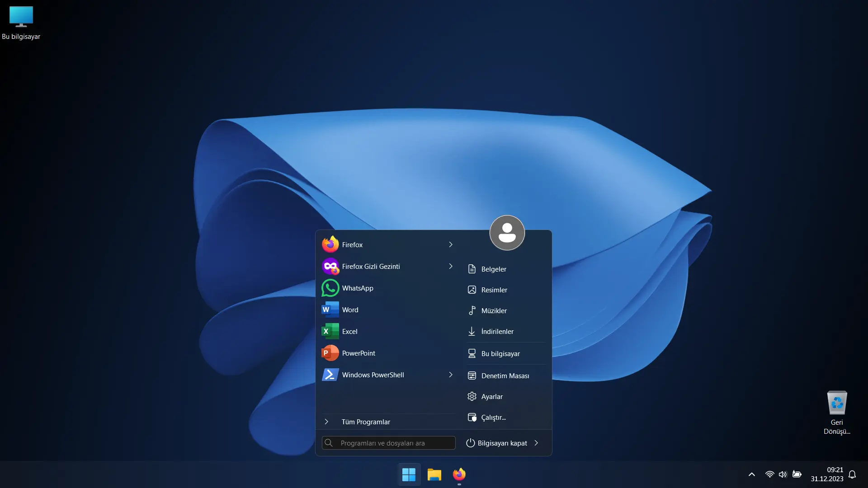The image size is (868, 488).
Task: Expand the Tüm Programlar chevron
Action: (x=326, y=422)
